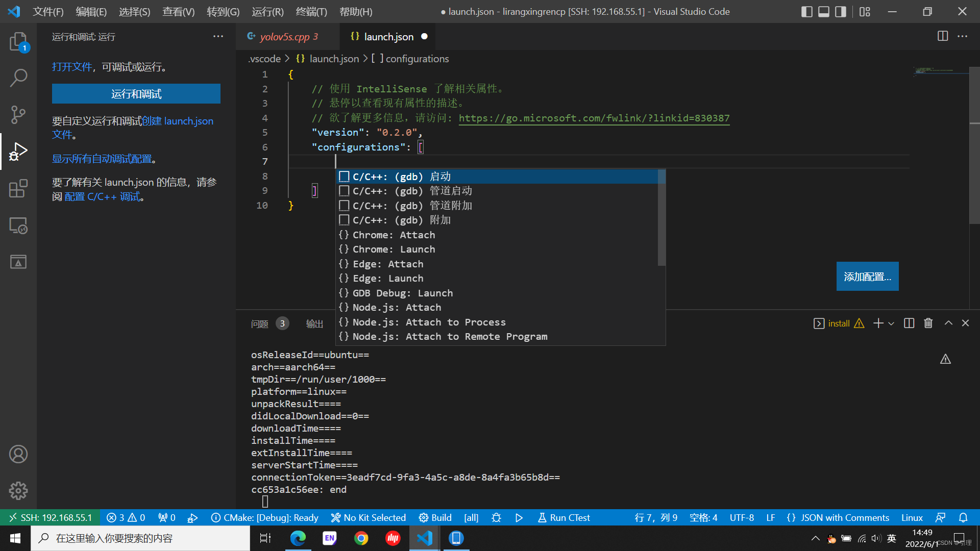Open Google Chrome from the taskbar
This screenshot has width=980, height=551.
(361, 538)
